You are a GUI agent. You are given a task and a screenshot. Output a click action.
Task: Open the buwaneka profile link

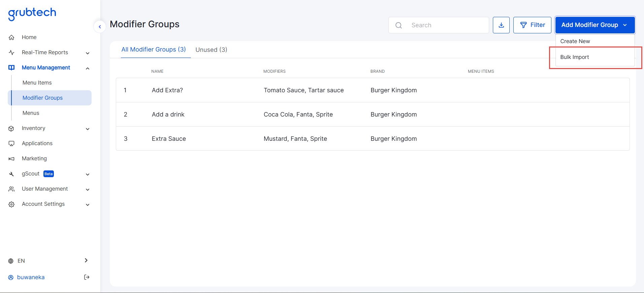coord(31,278)
